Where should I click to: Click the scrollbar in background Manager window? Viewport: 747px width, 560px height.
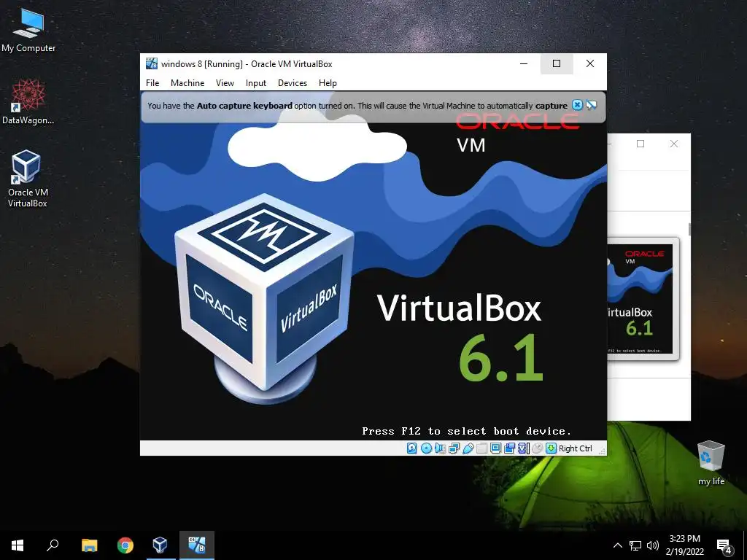[x=689, y=228]
